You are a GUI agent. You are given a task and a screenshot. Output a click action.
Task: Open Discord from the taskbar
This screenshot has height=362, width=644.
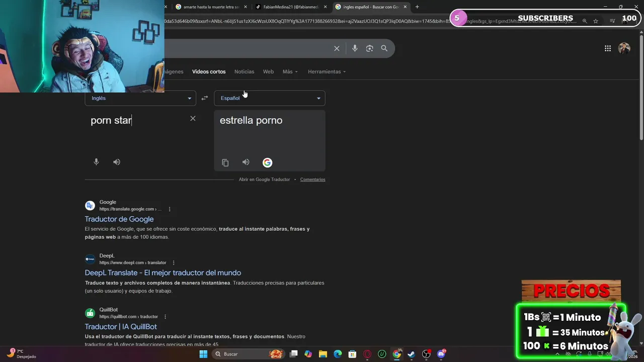(441, 354)
